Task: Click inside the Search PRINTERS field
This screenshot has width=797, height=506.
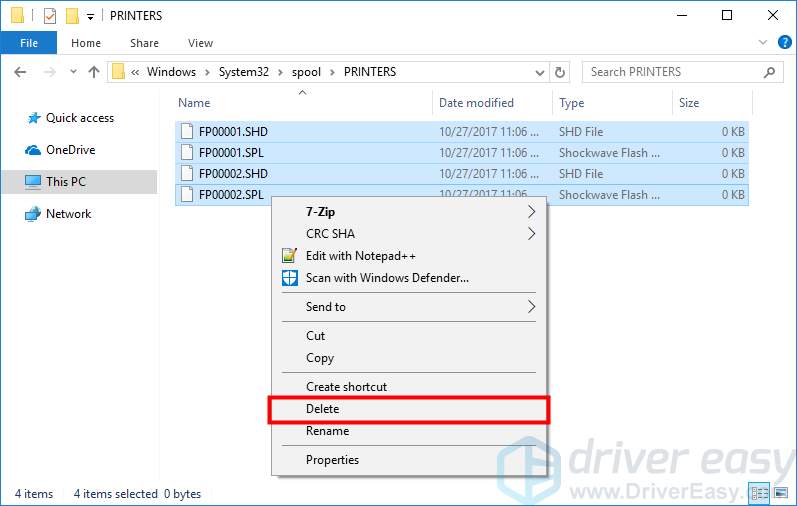Action: (670, 72)
